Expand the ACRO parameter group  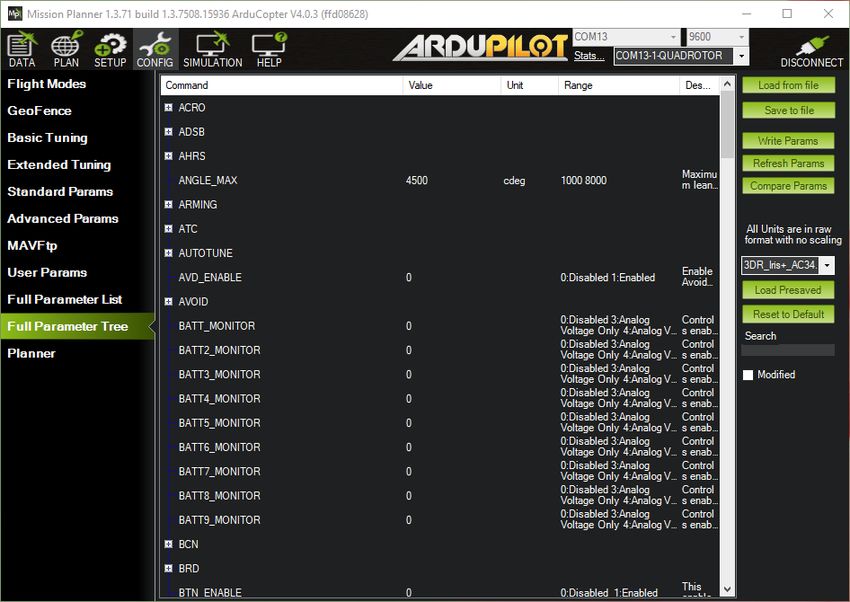(168, 107)
